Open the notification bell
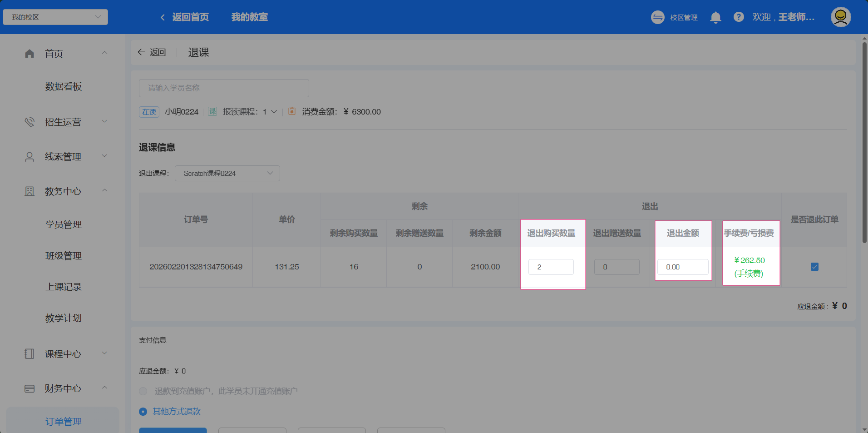 point(715,17)
